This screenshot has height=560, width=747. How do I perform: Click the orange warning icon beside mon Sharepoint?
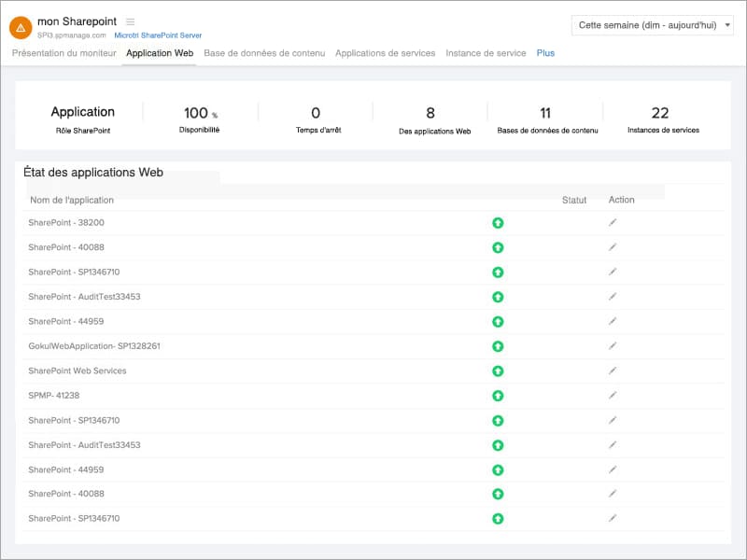click(21, 27)
